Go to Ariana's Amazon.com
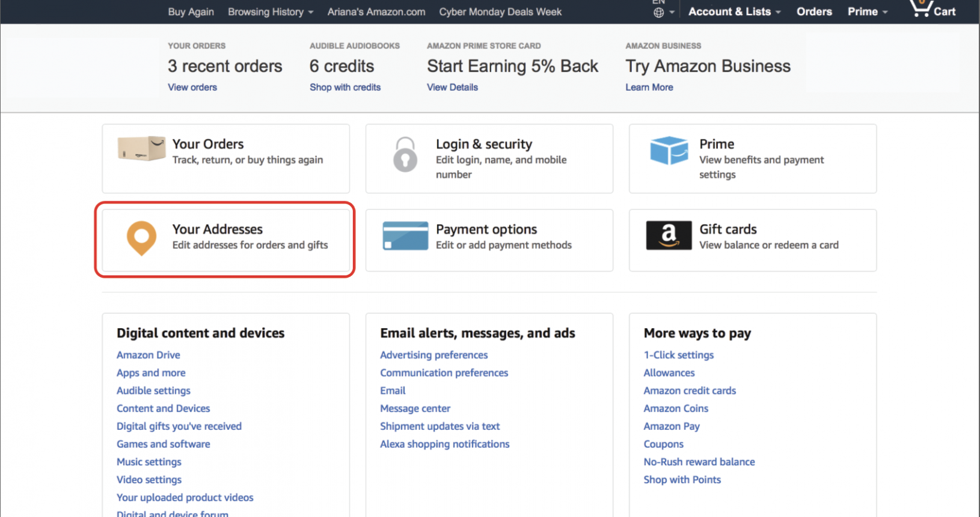The width and height of the screenshot is (980, 517). tap(376, 12)
